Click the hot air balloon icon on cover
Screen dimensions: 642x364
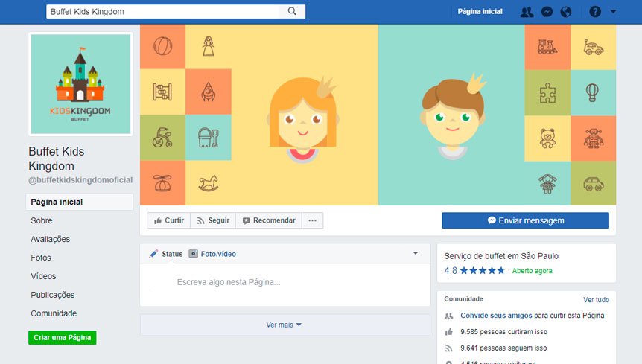pyautogui.click(x=592, y=93)
